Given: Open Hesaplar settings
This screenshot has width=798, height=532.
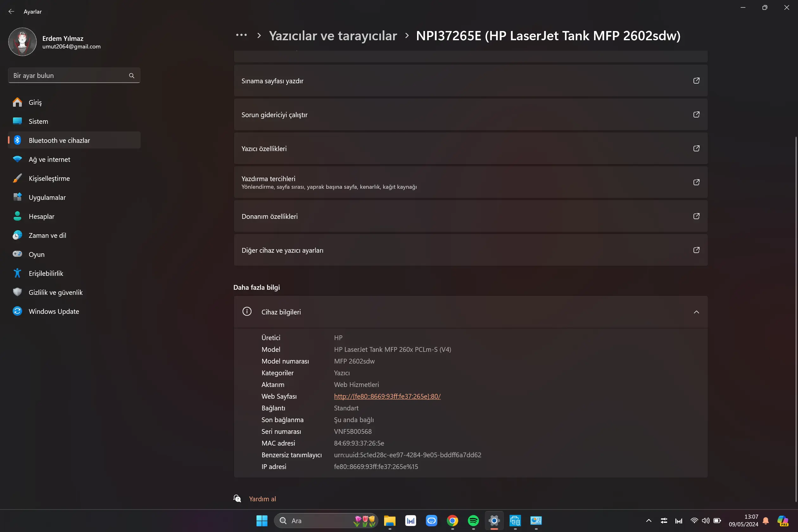Looking at the screenshot, I should point(74,216).
